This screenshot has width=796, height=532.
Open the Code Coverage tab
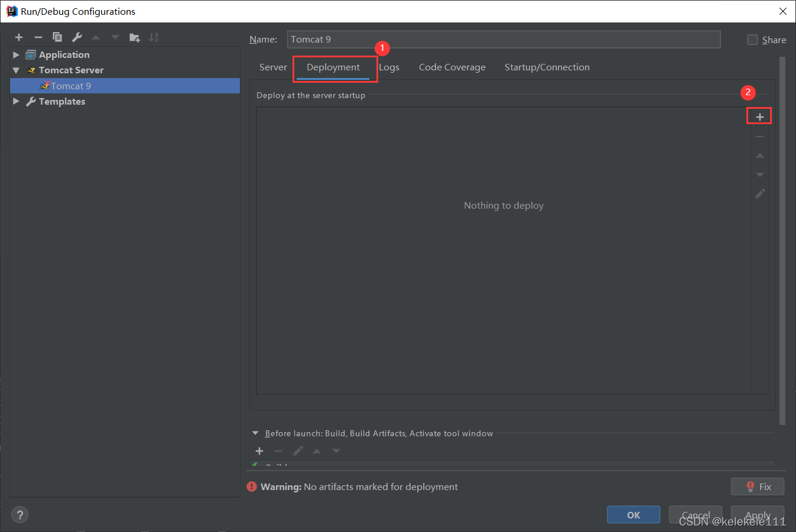(x=452, y=67)
